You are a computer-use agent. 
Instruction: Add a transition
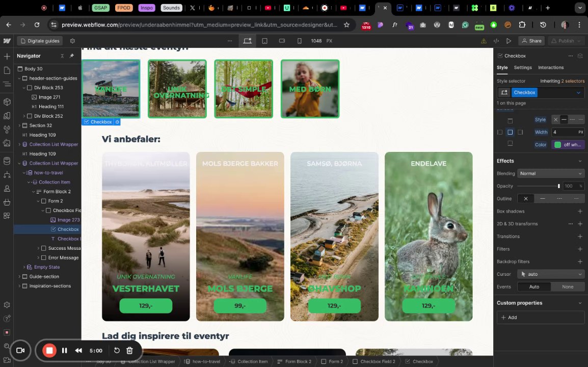click(x=580, y=237)
